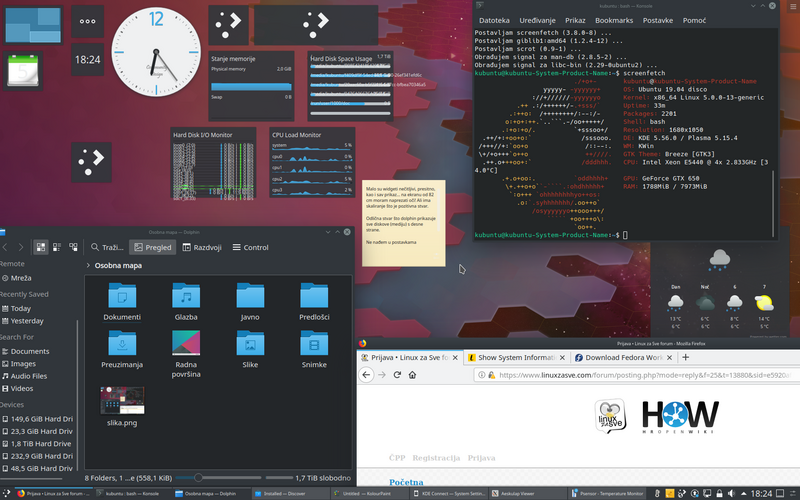800x500 pixels.
Task: Click the analog clock widget
Action: pyautogui.click(x=156, y=52)
